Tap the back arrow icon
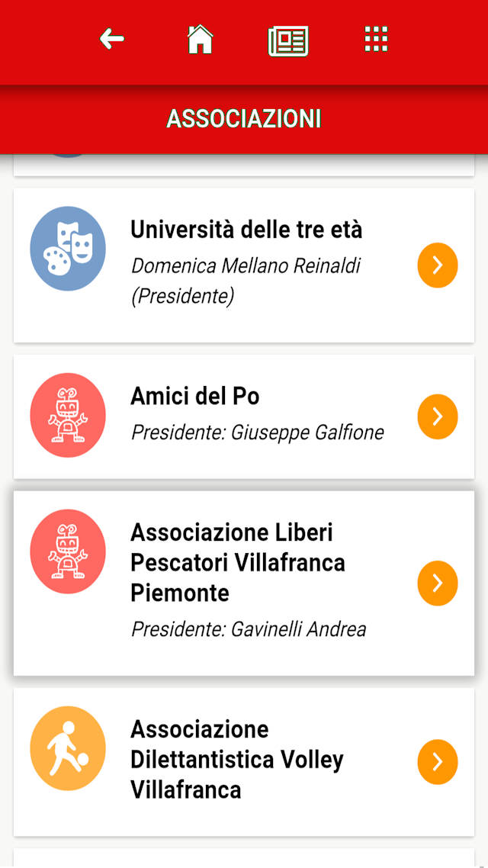 [x=112, y=39]
